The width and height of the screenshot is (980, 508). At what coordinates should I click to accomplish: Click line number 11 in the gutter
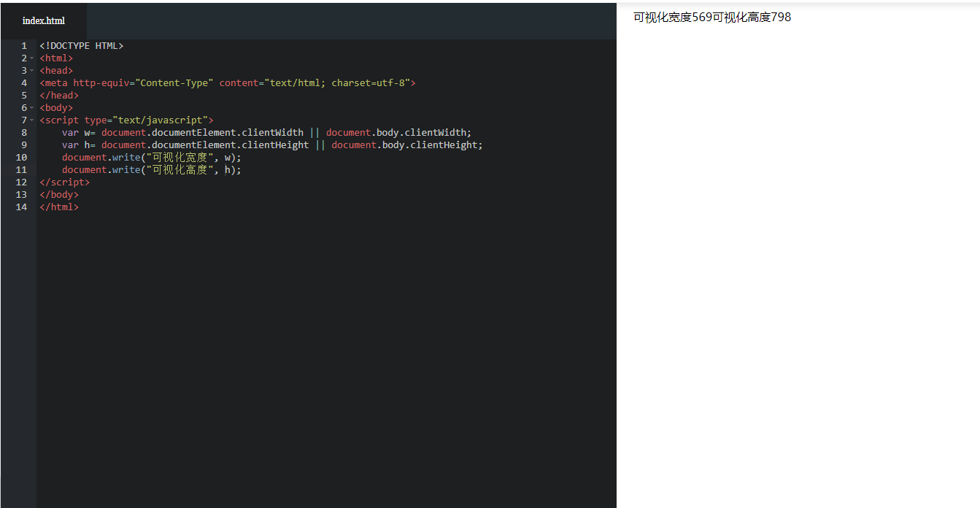[x=21, y=170]
